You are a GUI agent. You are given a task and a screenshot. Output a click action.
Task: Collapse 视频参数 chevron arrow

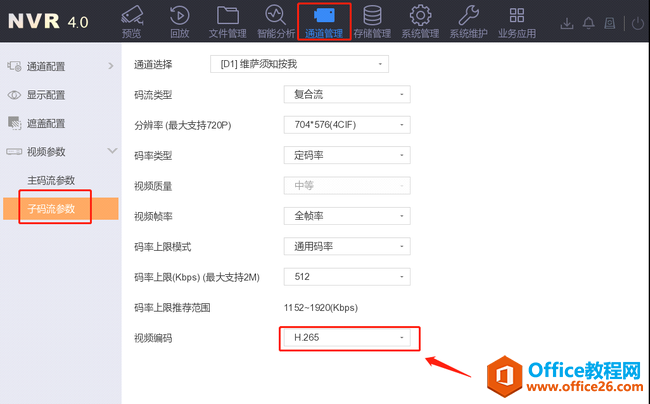[112, 151]
